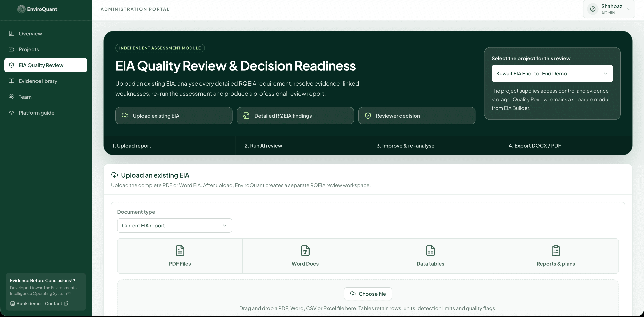Select step 4. Export DOCX / PDF
The width and height of the screenshot is (644, 317).
click(x=566, y=146)
